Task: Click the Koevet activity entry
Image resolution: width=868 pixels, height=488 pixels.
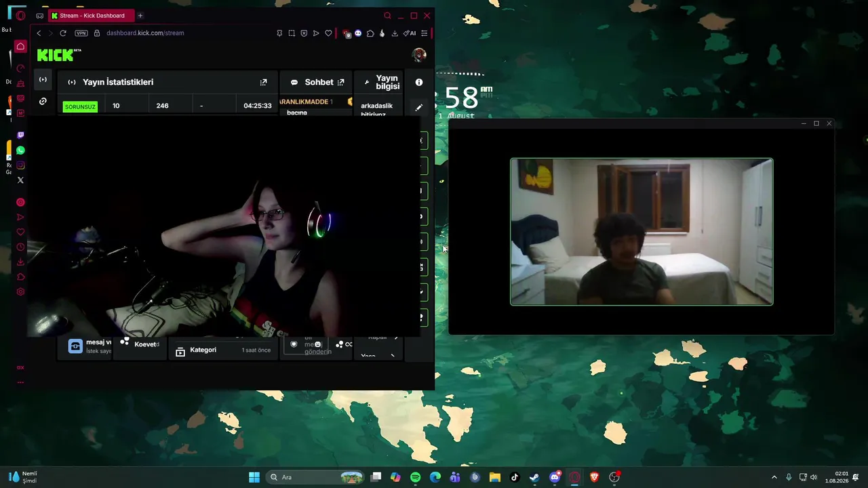Action: pos(140,344)
